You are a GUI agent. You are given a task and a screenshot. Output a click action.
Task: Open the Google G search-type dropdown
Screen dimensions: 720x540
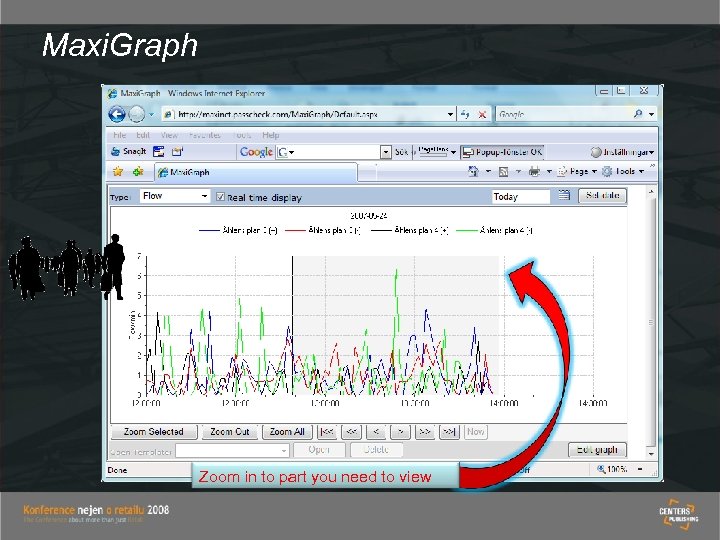[285, 152]
